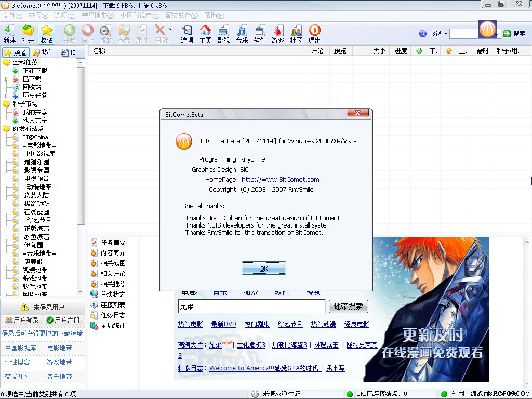Click the 开始 (Start) toolbar icon
Screen dimensions: 532x399
click(x=69, y=34)
